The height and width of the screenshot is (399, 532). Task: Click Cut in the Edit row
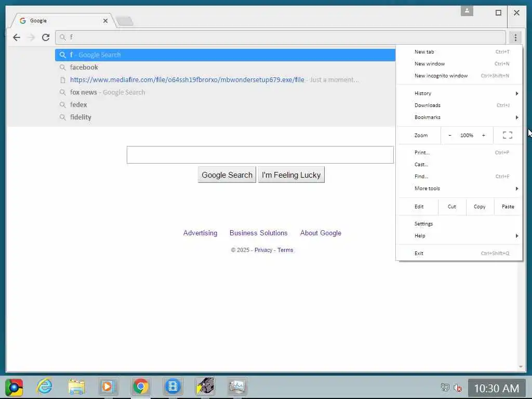pyautogui.click(x=452, y=207)
